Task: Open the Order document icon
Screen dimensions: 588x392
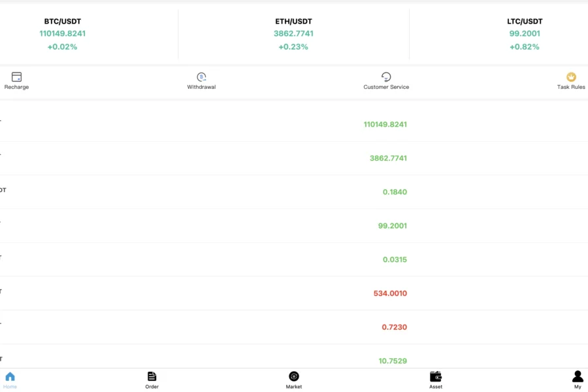Action: click(152, 376)
